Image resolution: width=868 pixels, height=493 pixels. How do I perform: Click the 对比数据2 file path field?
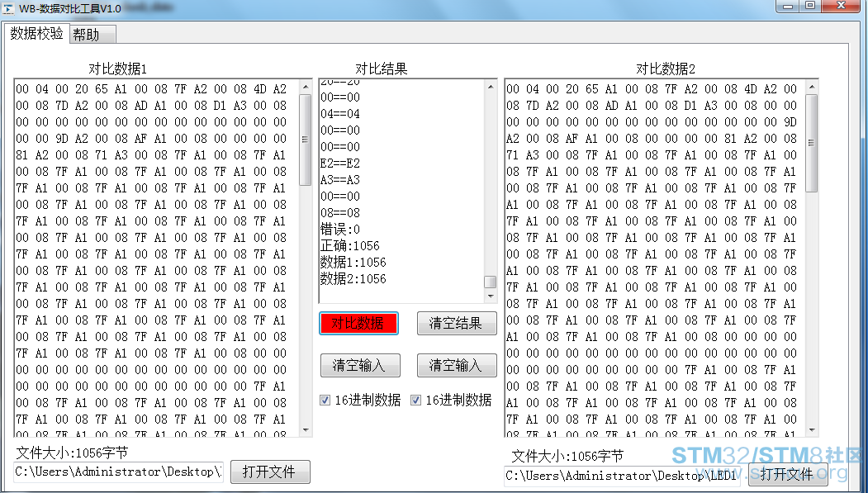coord(623,476)
